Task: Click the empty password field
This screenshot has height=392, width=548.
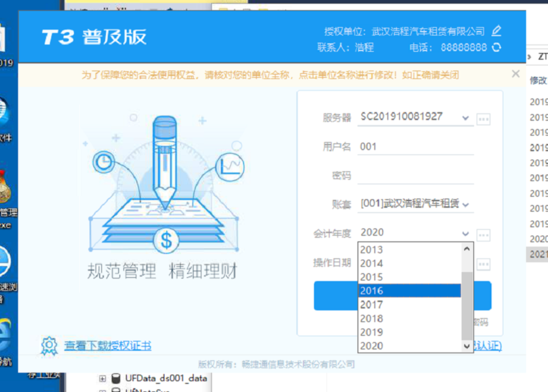Action: [415, 176]
